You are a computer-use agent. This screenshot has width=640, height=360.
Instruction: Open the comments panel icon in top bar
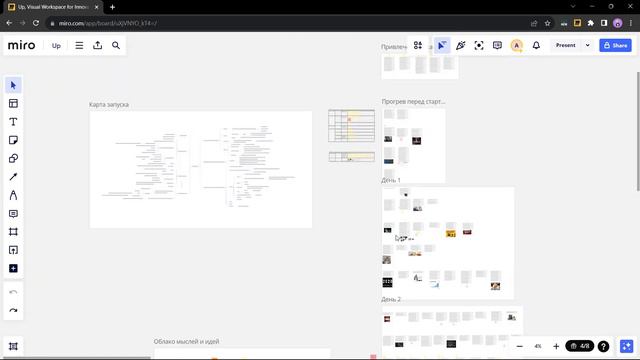pyautogui.click(x=497, y=45)
